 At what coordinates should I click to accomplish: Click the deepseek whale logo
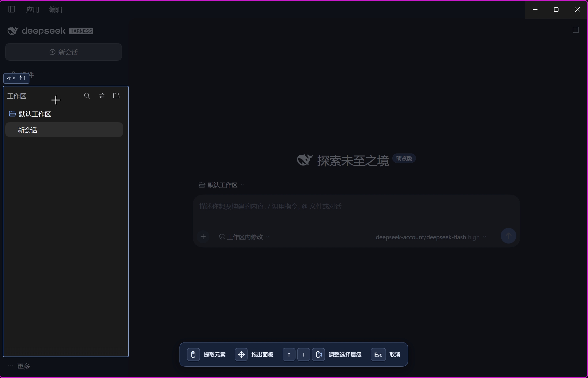(x=13, y=31)
